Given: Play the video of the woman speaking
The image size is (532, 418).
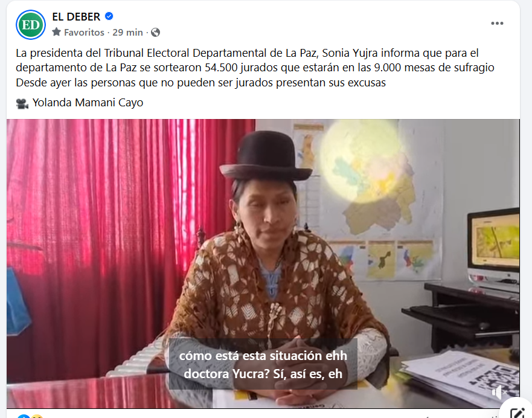Looking at the screenshot, I should point(263,263).
